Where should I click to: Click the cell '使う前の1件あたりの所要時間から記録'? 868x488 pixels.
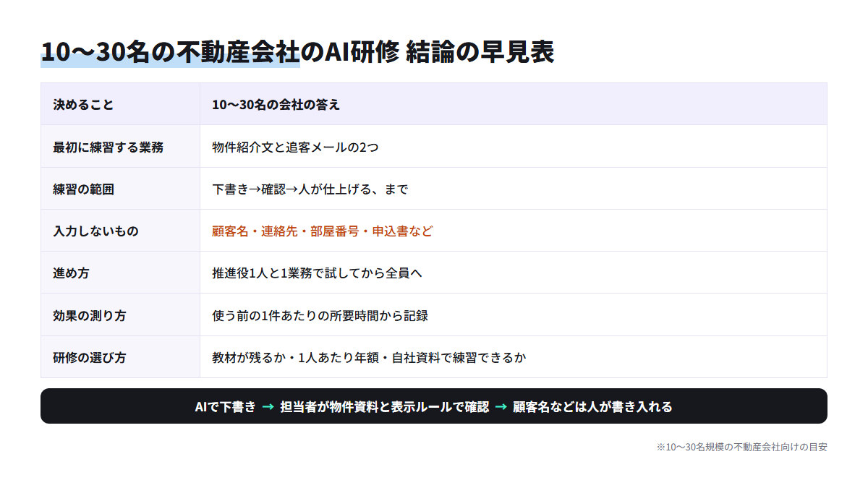pyautogui.click(x=514, y=315)
